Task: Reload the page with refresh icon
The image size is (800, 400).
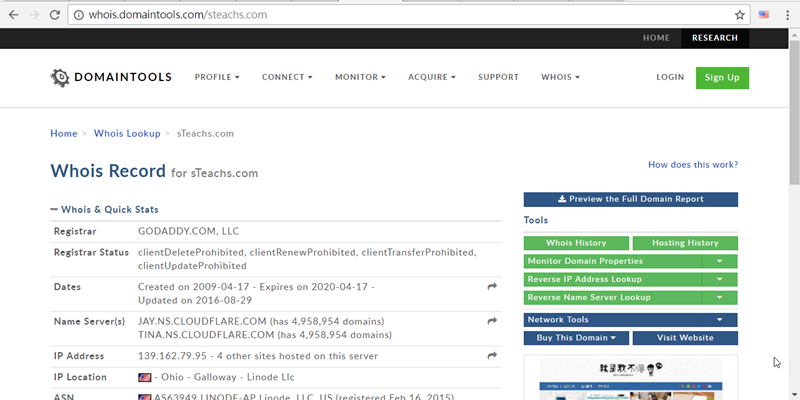Action: [55, 15]
